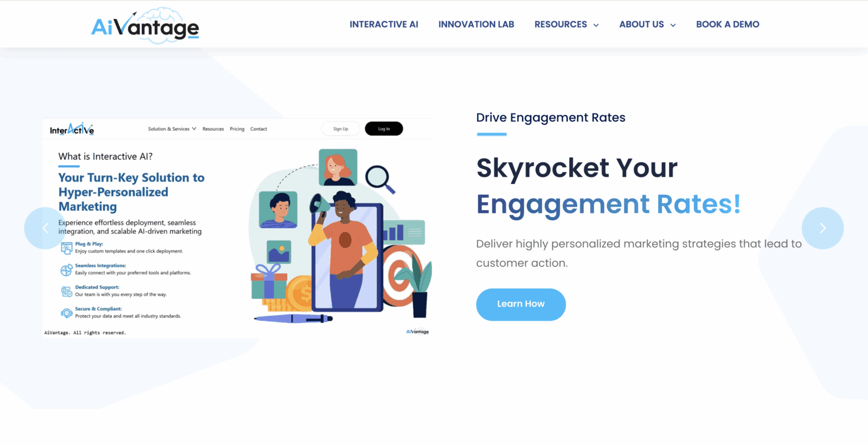The height and width of the screenshot is (445, 868).
Task: Click the Seamless Integrations globe icon
Action: (66, 270)
